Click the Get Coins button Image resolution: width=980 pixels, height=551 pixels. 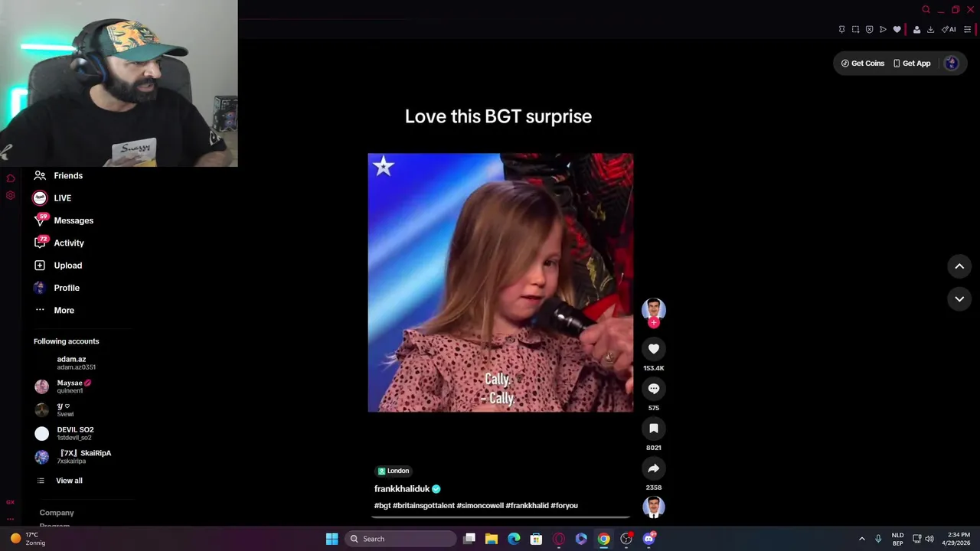click(x=863, y=64)
